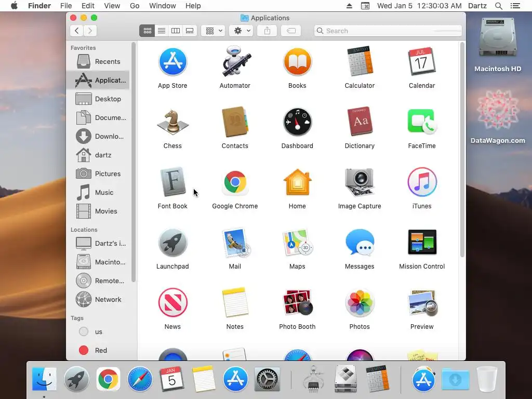Screen dimensions: 532x399
Task: Select Remote Disc under Locations
Action: [x=98, y=281]
